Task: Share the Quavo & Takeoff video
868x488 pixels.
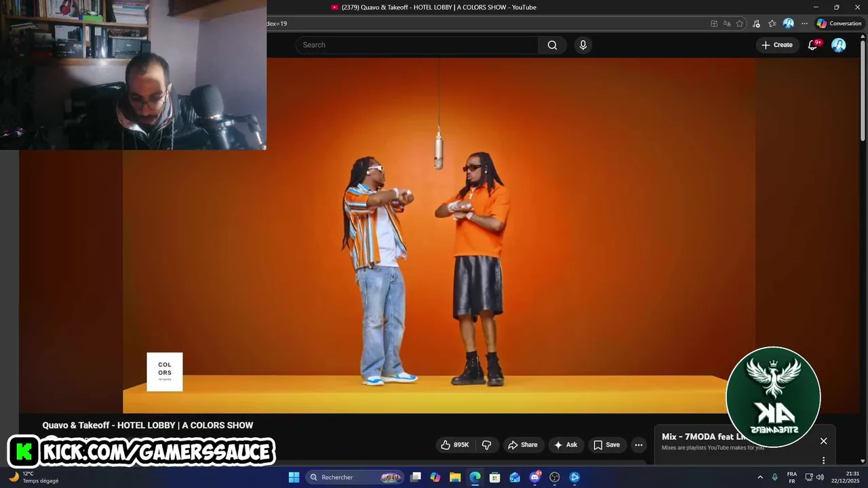Action: (x=522, y=445)
